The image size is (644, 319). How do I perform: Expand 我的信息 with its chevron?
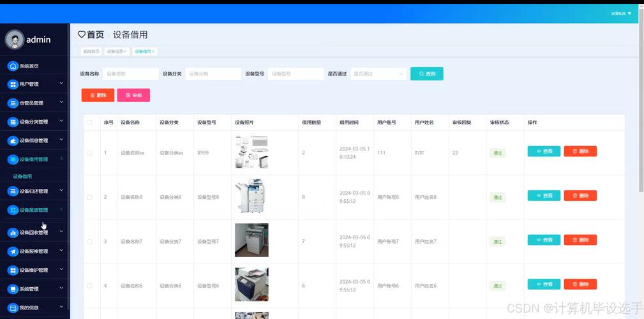point(62,307)
